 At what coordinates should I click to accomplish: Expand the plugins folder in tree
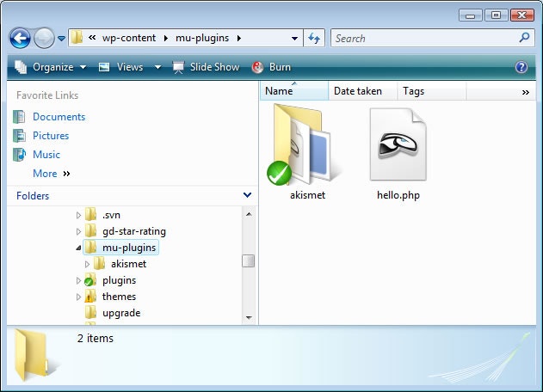[x=79, y=280]
